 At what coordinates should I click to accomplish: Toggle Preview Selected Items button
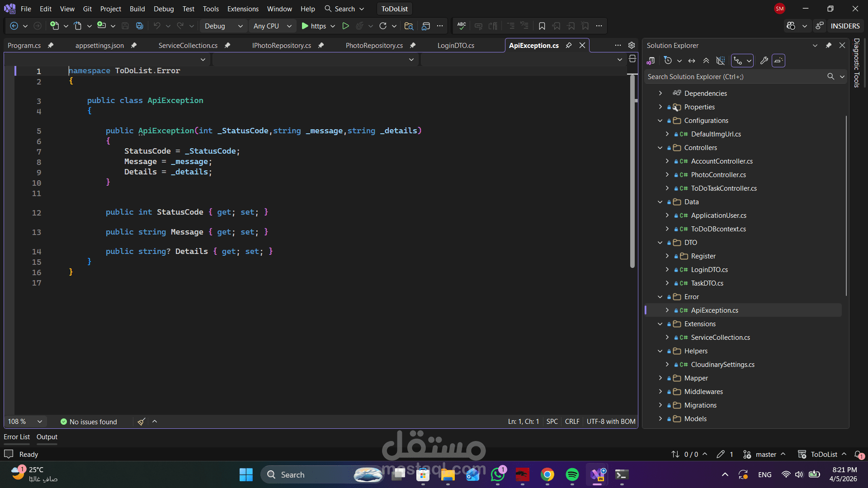[778, 61]
